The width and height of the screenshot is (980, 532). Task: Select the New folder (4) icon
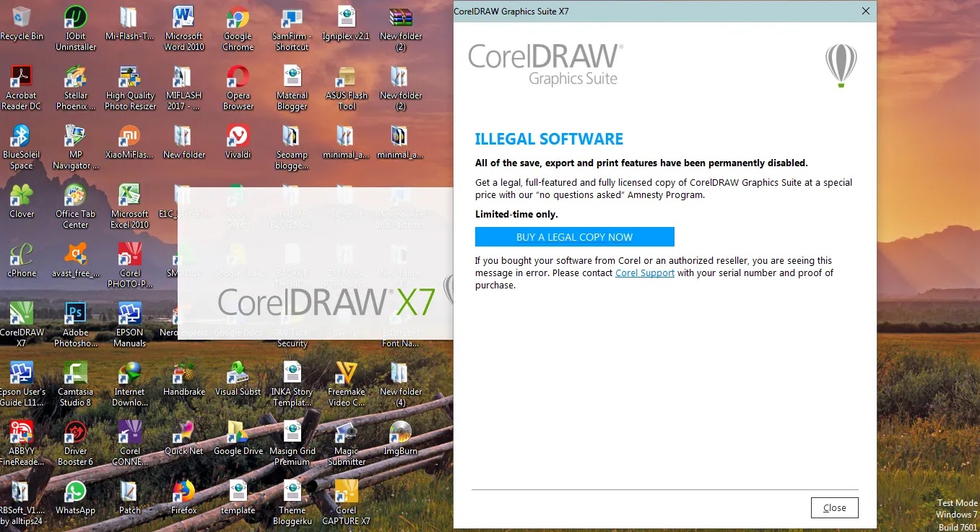click(400, 384)
